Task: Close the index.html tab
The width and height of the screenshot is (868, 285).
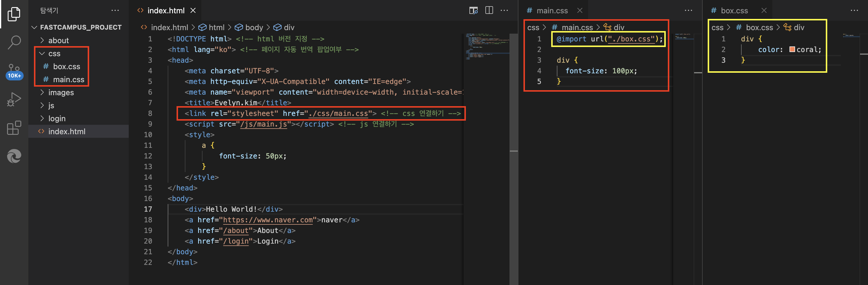Action: coord(193,10)
